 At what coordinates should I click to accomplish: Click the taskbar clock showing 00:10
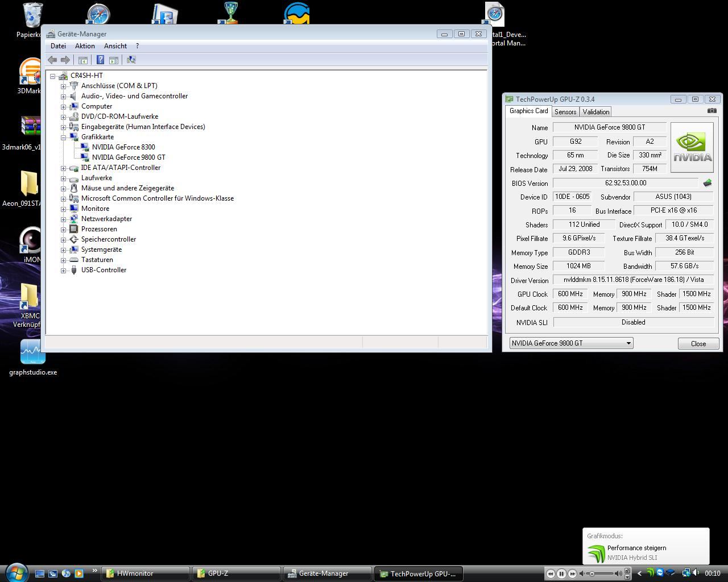tap(713, 573)
